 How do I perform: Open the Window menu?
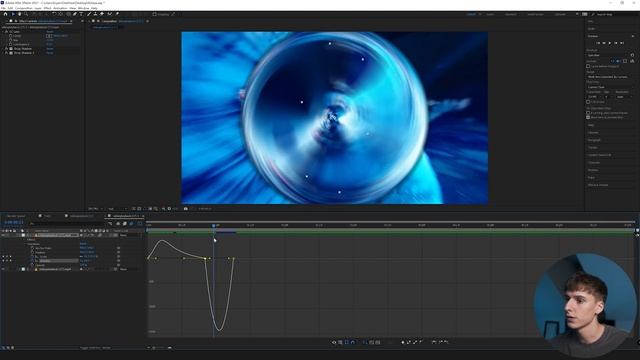[x=83, y=8]
